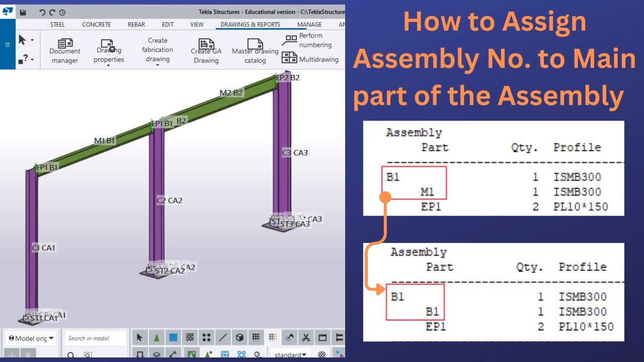644x362 pixels.
Task: Open the undo history clock icon
Action: coord(62,12)
